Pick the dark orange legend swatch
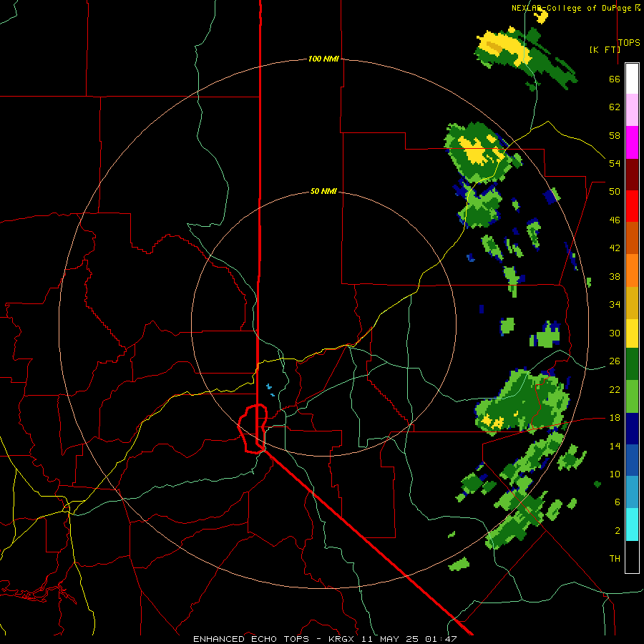The image size is (644, 644). pyautogui.click(x=632, y=238)
